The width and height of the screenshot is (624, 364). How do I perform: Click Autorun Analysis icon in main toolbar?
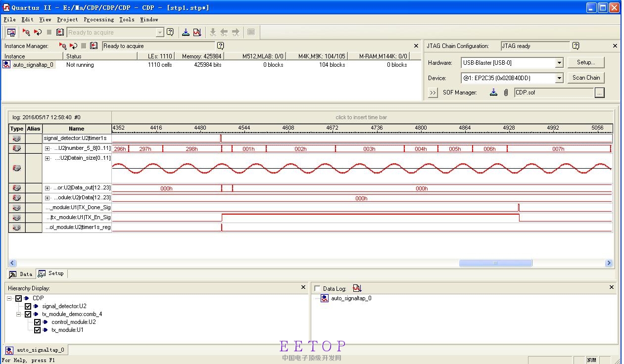click(38, 32)
